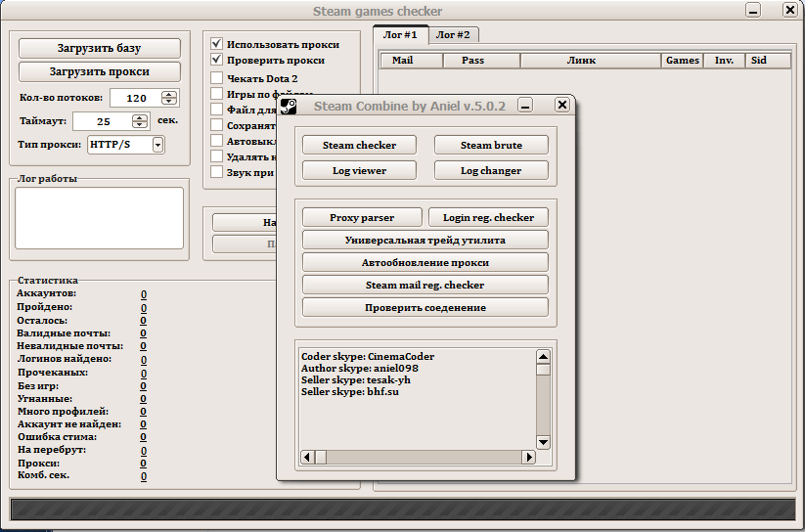
Task: Toggle the Сохранять checkbox
Action: coord(216,125)
